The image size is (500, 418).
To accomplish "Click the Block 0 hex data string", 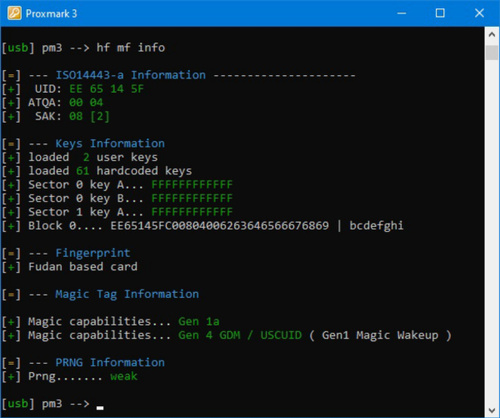I will coord(220,226).
